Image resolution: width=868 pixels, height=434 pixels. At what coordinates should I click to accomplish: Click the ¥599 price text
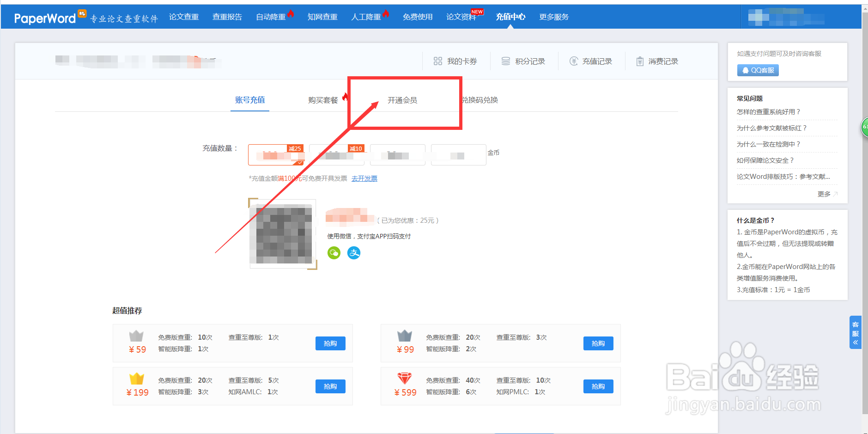(405, 392)
